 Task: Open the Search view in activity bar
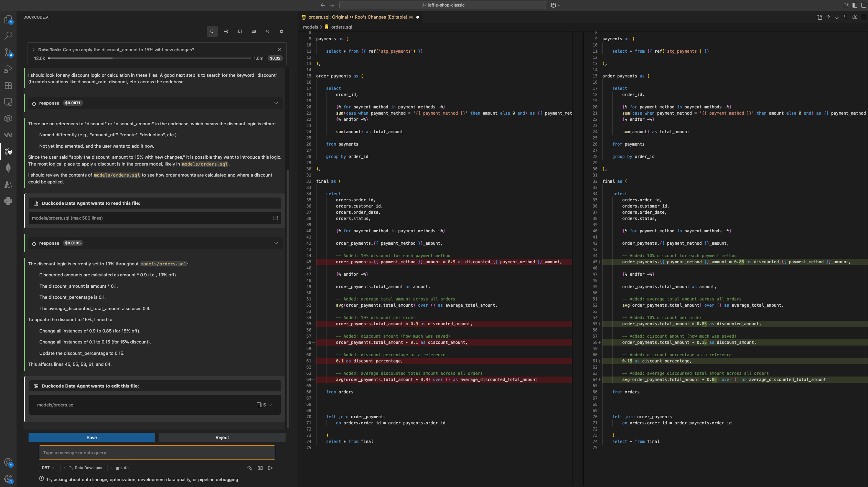pyautogui.click(x=8, y=35)
